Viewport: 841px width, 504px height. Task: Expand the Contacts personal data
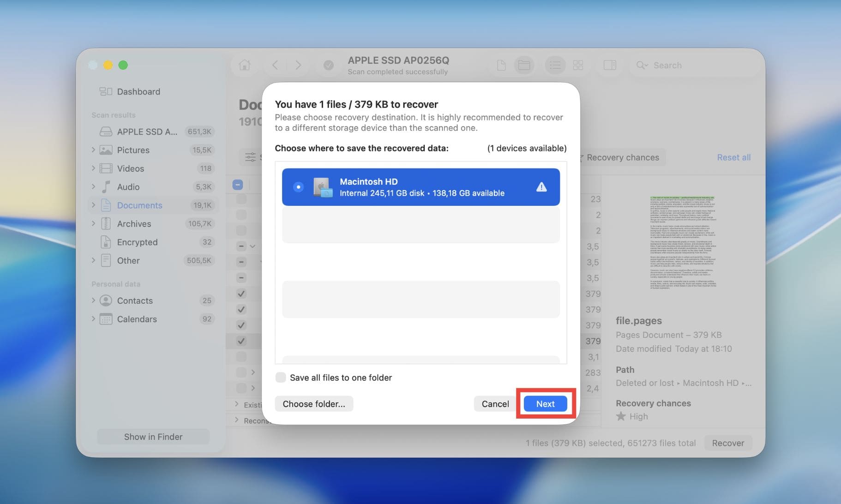pos(93,300)
